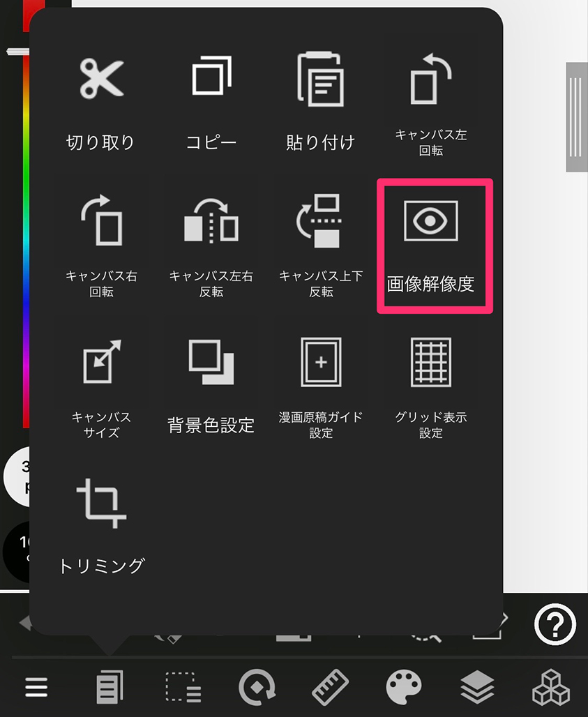Select the 切り取り (cut) scissors icon

coord(102,78)
